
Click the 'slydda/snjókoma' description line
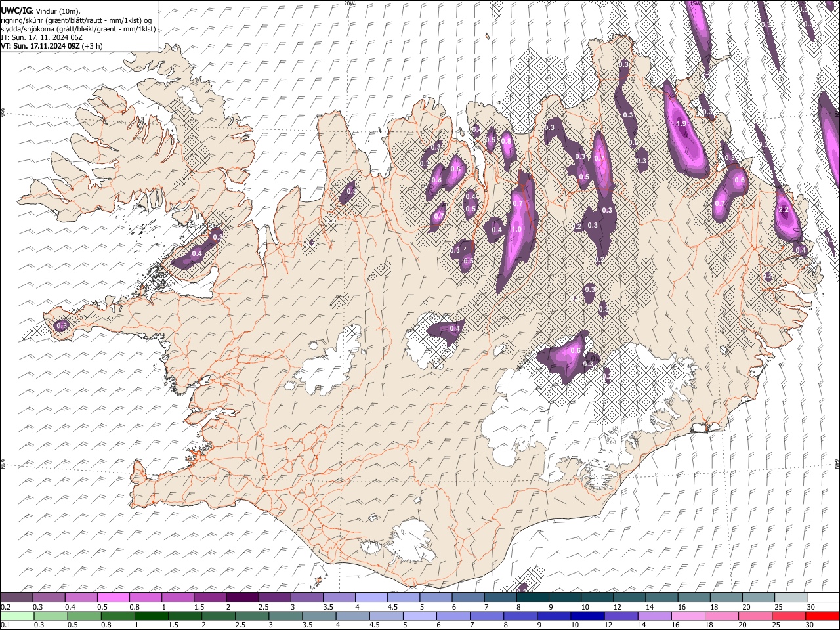click(78, 29)
